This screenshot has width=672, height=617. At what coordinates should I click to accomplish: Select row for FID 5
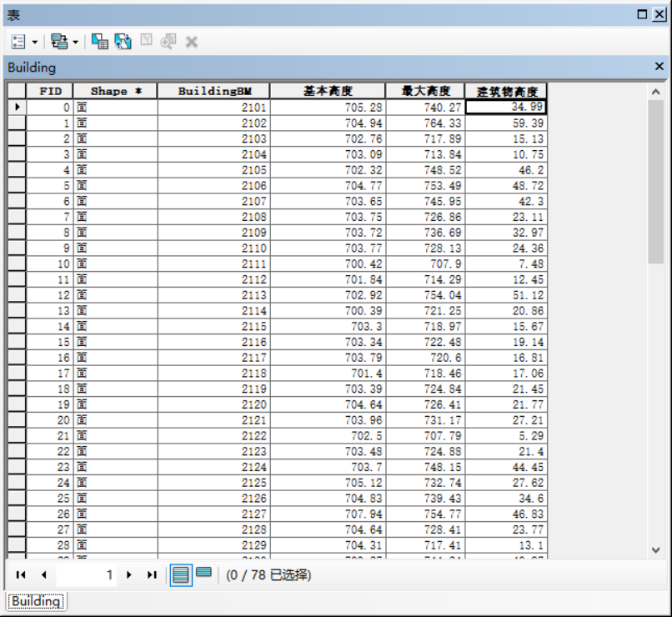click(x=18, y=186)
